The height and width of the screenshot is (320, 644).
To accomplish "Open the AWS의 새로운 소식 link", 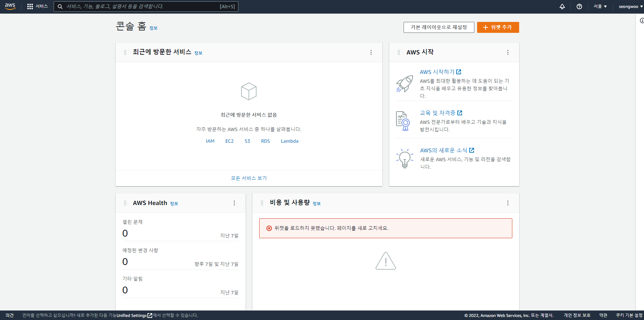I will point(447,150).
